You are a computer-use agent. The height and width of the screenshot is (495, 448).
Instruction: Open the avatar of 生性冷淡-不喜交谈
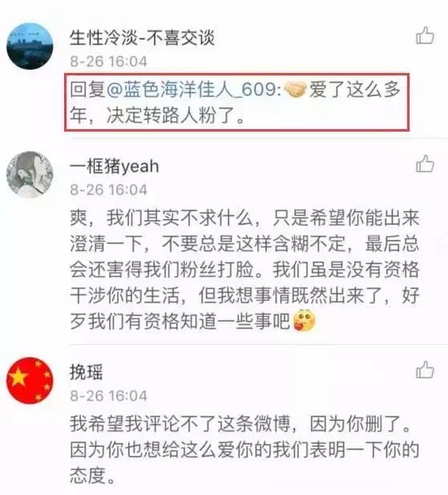(30, 47)
